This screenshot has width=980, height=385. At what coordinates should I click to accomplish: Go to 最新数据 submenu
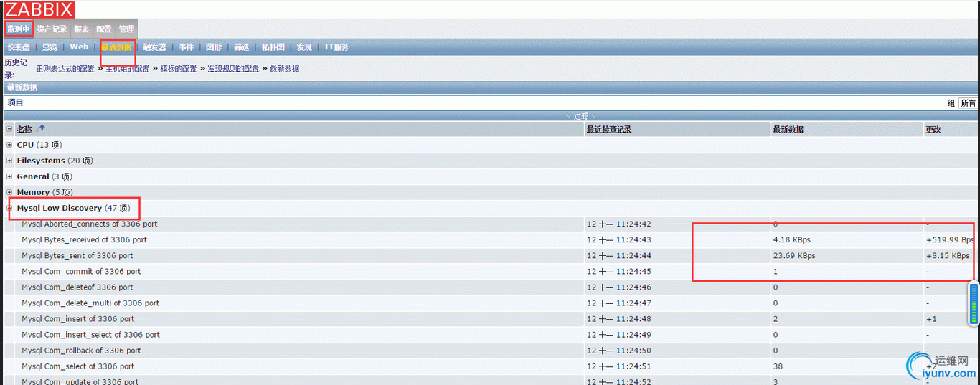pos(116,47)
